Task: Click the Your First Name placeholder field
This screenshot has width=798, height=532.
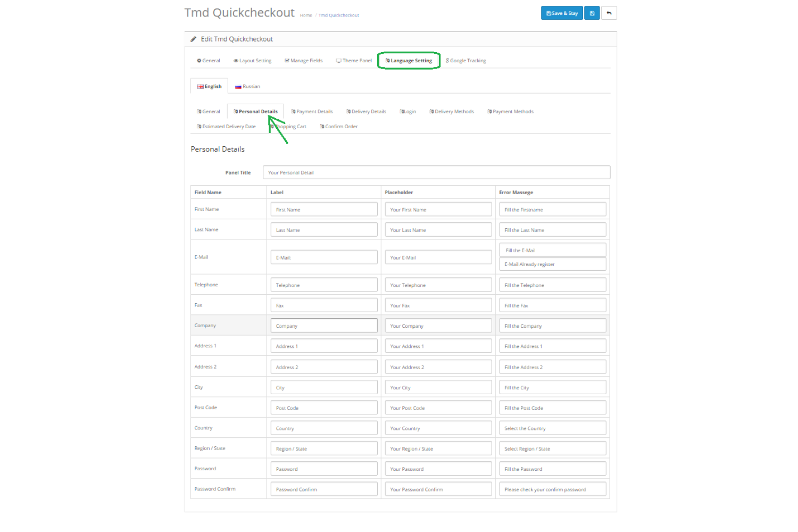Action: pos(438,209)
